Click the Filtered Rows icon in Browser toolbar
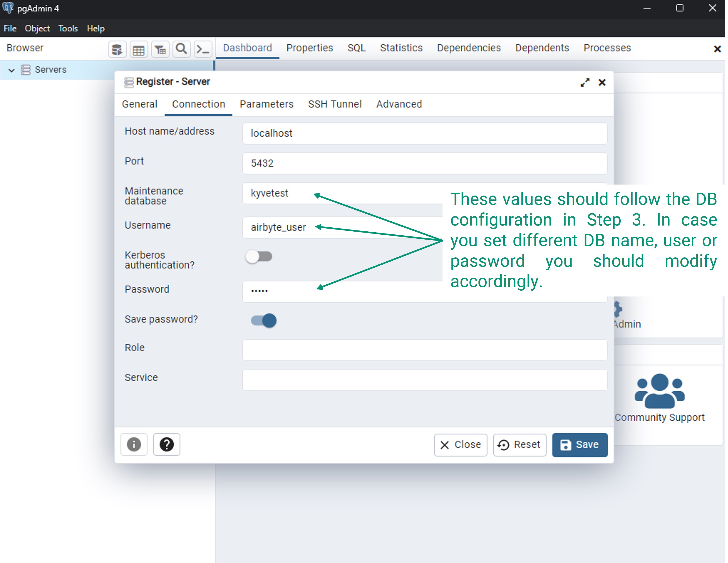This screenshot has width=728, height=563. tap(160, 50)
